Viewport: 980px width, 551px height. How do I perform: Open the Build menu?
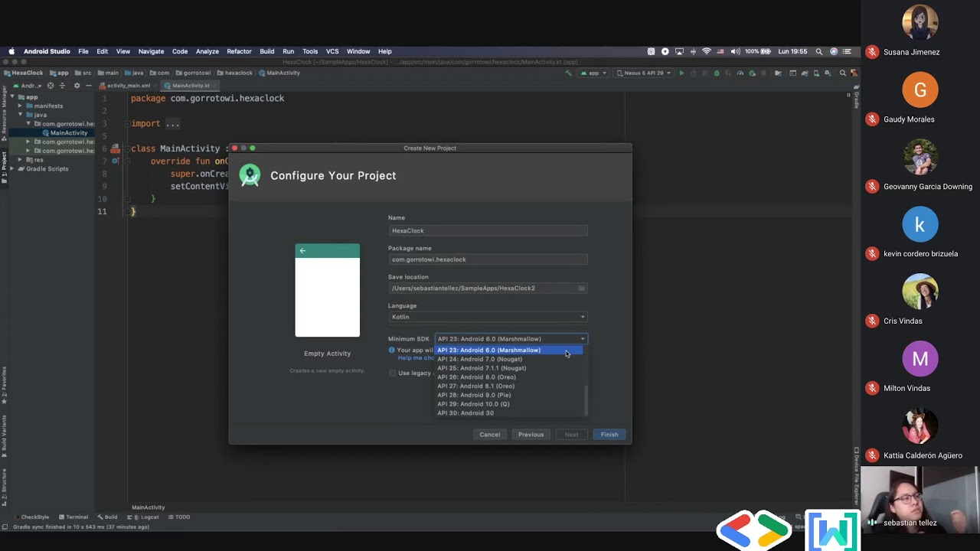(266, 51)
